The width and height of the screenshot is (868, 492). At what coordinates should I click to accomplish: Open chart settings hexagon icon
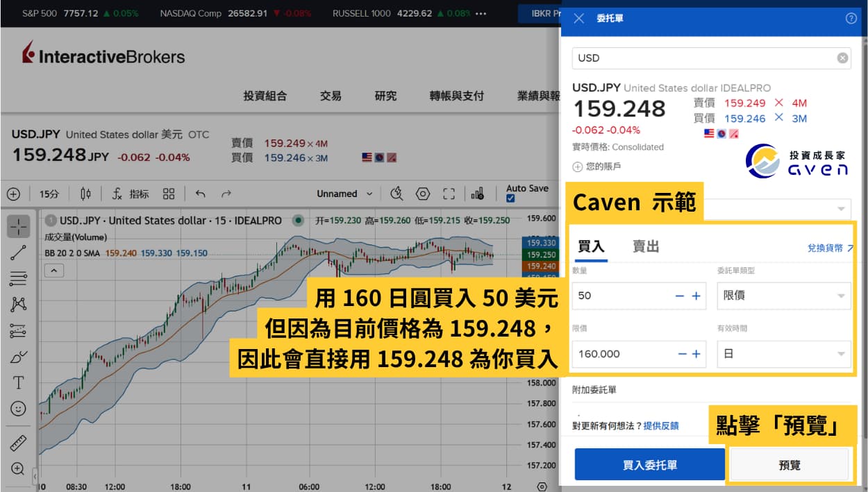423,194
